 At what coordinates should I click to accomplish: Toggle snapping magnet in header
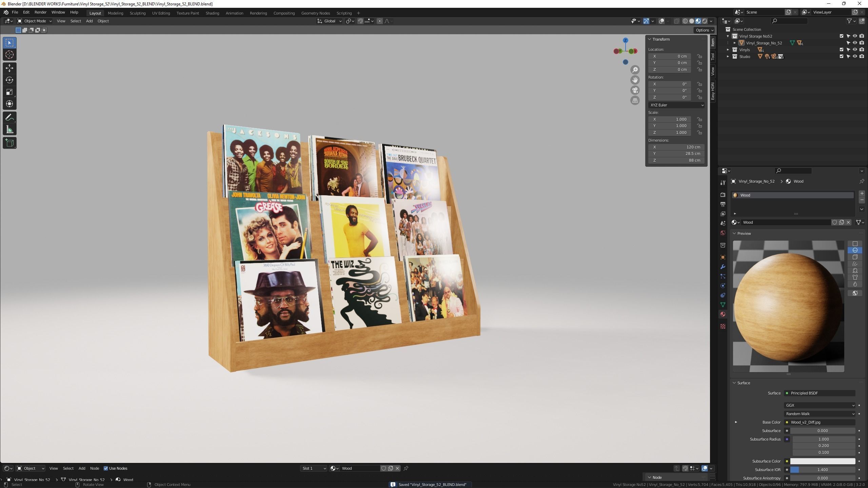pos(360,21)
